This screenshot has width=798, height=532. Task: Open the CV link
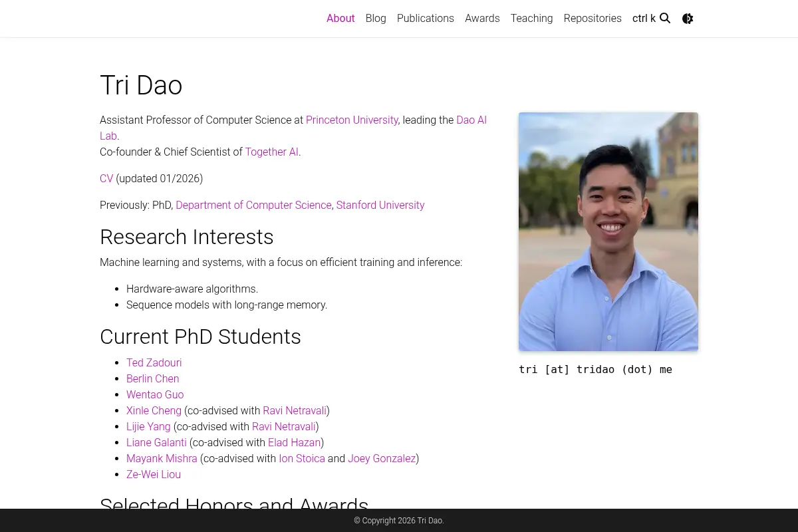pyautogui.click(x=106, y=179)
